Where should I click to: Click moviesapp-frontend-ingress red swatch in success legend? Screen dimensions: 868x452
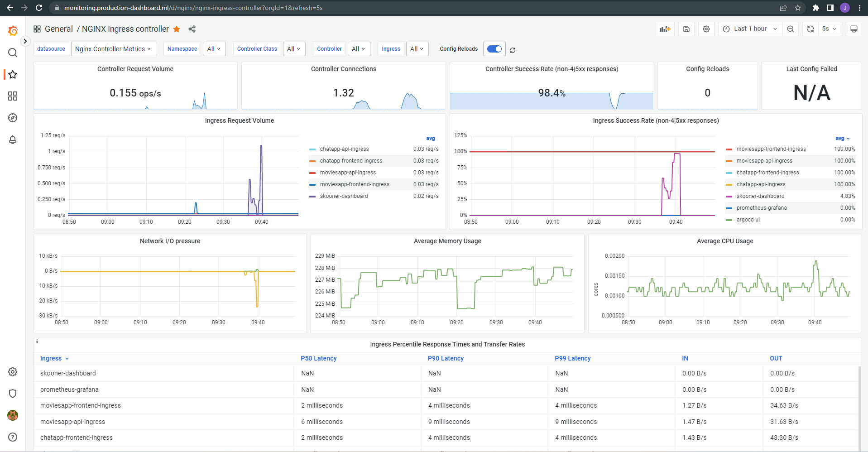pos(729,149)
